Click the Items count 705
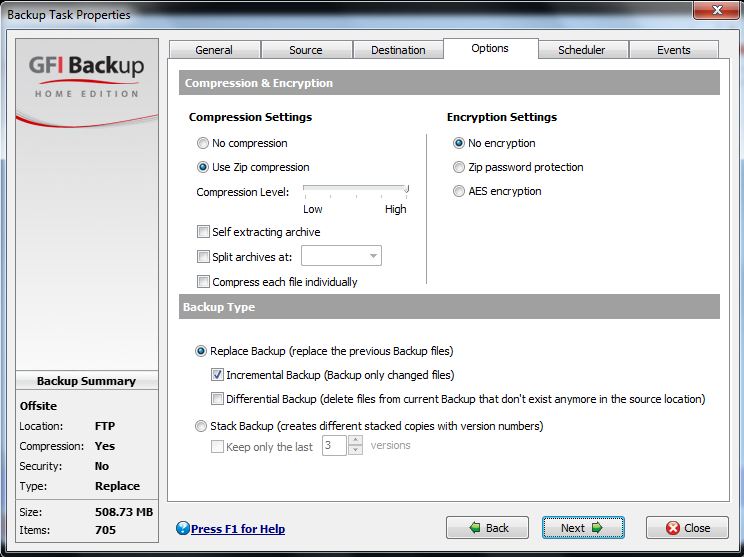 coord(105,530)
